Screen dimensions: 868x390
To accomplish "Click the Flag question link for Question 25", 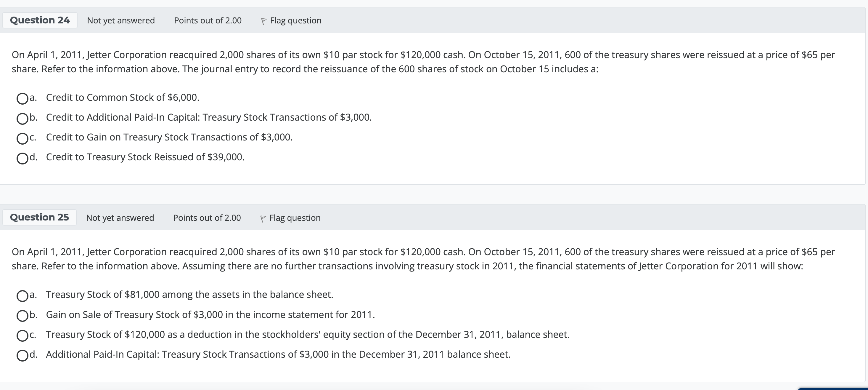I will point(295,218).
